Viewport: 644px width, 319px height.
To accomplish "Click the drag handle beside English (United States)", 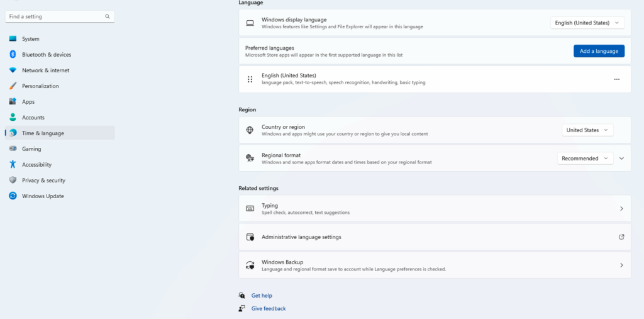I will tap(250, 79).
